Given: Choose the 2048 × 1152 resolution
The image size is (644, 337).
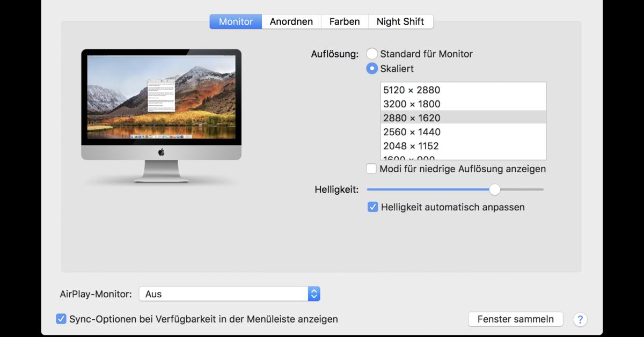Looking at the screenshot, I should click(463, 145).
